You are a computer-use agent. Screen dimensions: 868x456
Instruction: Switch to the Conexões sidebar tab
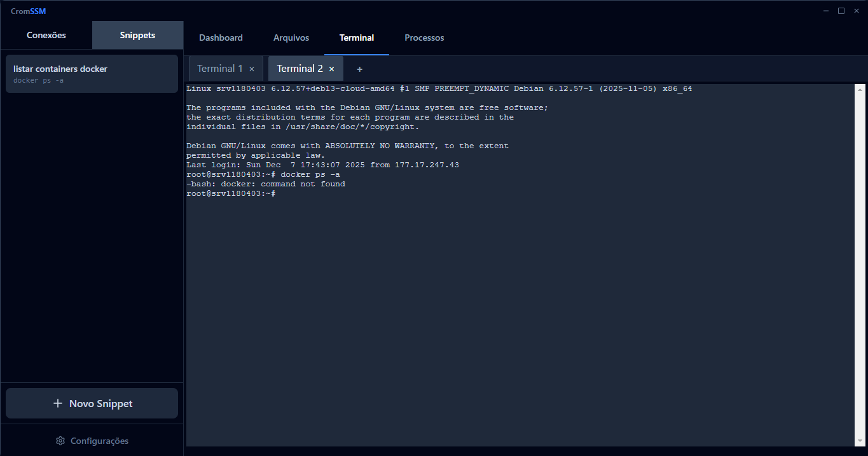pyautogui.click(x=46, y=35)
